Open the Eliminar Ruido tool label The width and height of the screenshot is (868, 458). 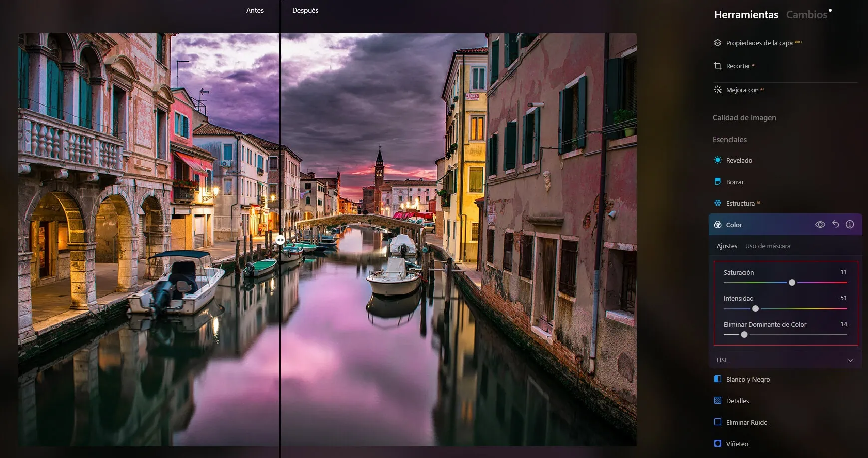747,422
